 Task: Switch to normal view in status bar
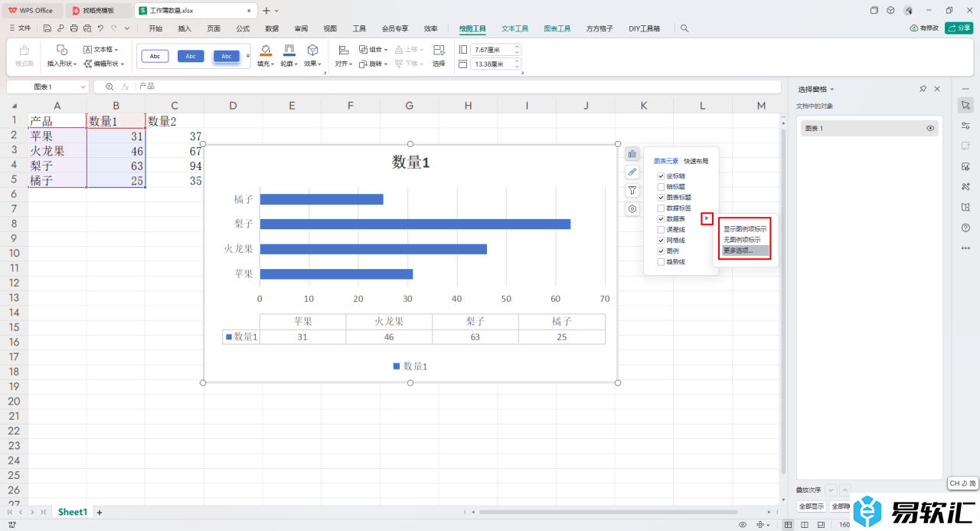click(789, 525)
